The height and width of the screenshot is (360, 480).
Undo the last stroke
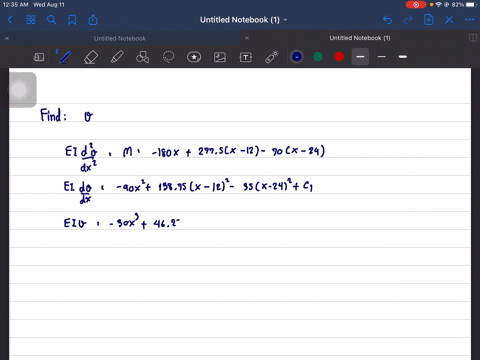[387, 20]
